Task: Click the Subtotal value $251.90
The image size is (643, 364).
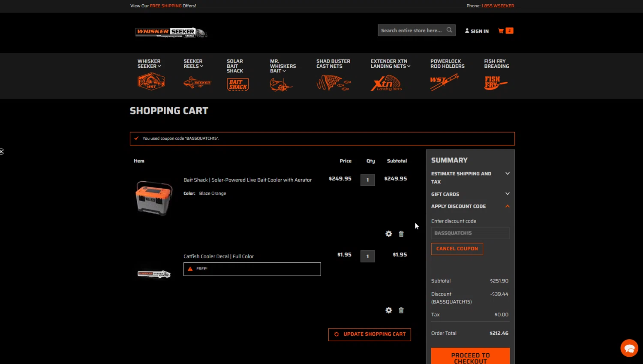Action: click(499, 281)
